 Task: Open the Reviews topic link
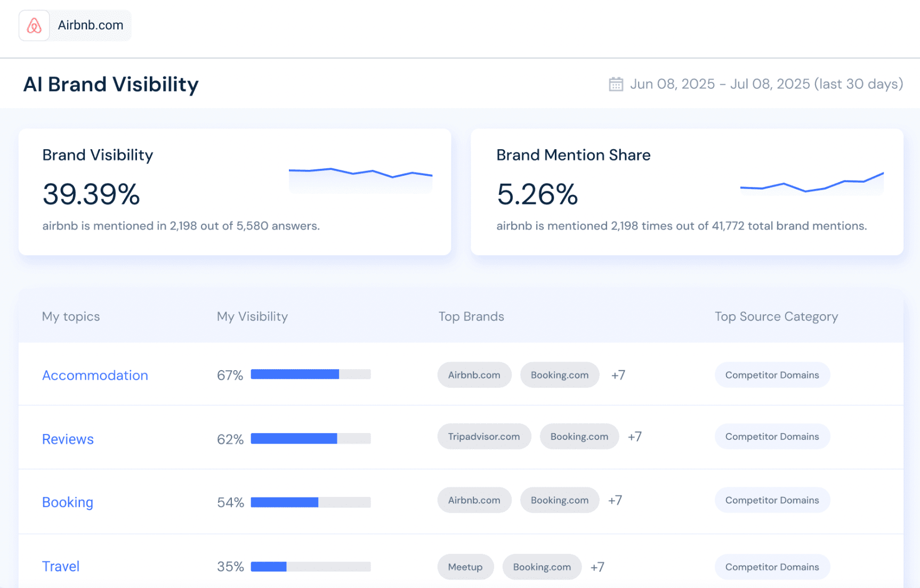(68, 439)
